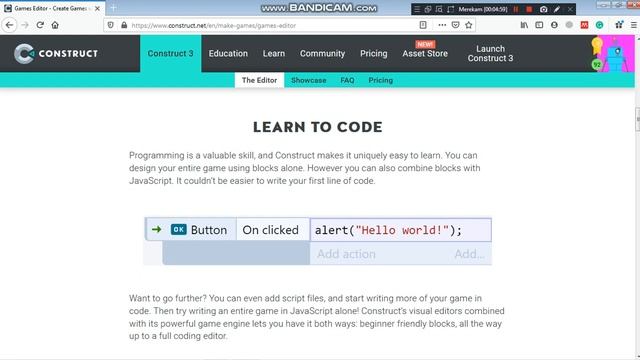
Task: Click the page vertical scrollbar thumb
Action: [x=637, y=119]
